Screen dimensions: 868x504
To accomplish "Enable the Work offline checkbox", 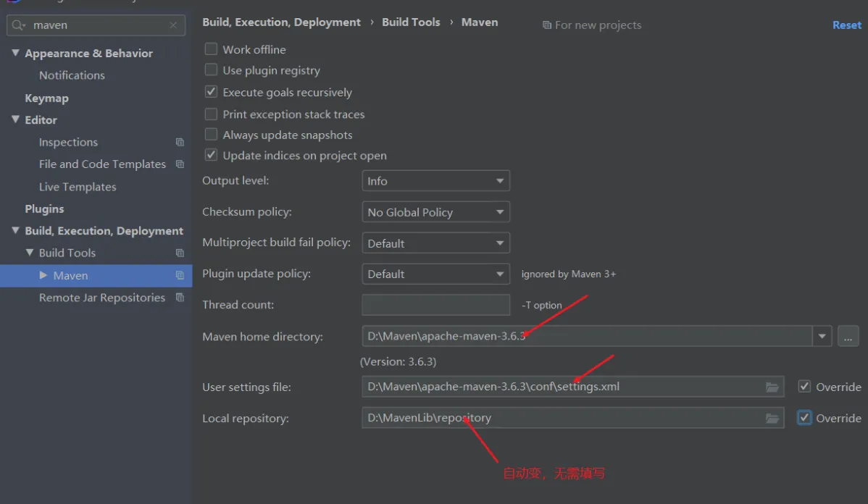I will coord(211,49).
